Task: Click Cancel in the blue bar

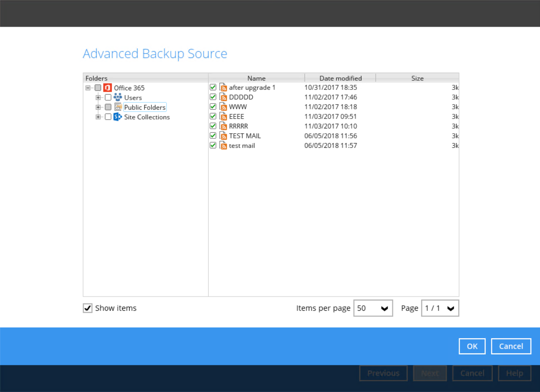Action: pyautogui.click(x=511, y=346)
